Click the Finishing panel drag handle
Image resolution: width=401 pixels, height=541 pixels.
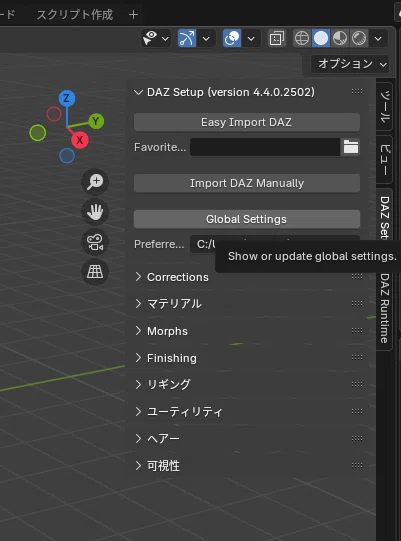tap(357, 357)
